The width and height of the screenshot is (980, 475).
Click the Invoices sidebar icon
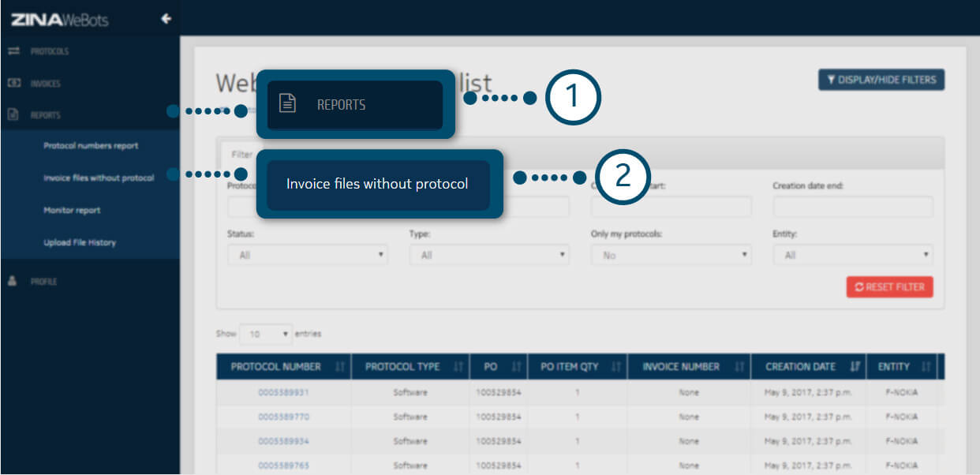13,83
